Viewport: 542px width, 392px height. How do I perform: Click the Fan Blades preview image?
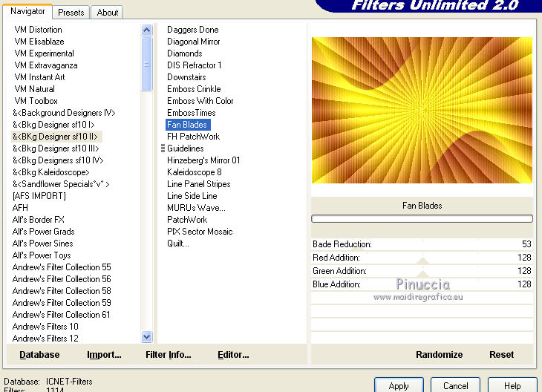pyautogui.click(x=422, y=111)
